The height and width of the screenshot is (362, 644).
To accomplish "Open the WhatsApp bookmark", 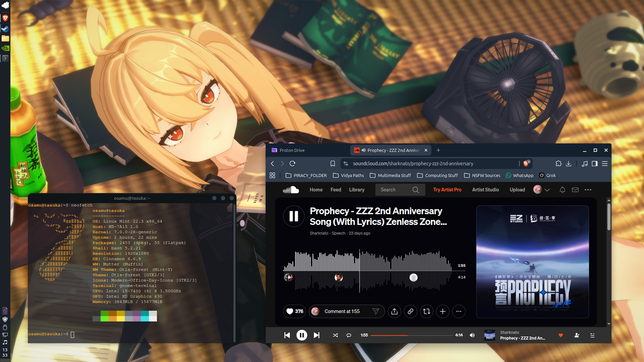I will tap(520, 175).
